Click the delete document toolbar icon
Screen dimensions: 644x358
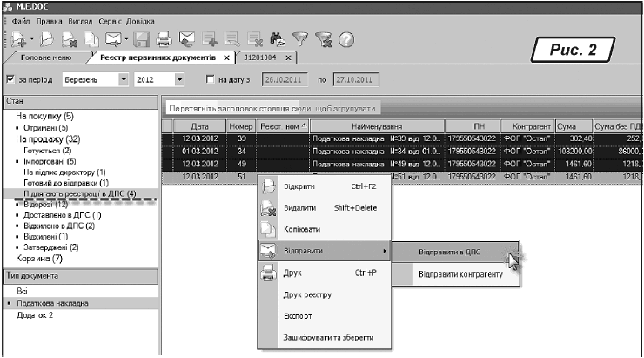point(67,40)
